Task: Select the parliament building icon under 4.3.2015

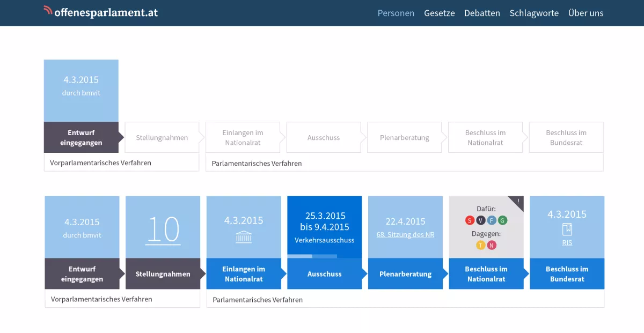Action: (x=244, y=236)
